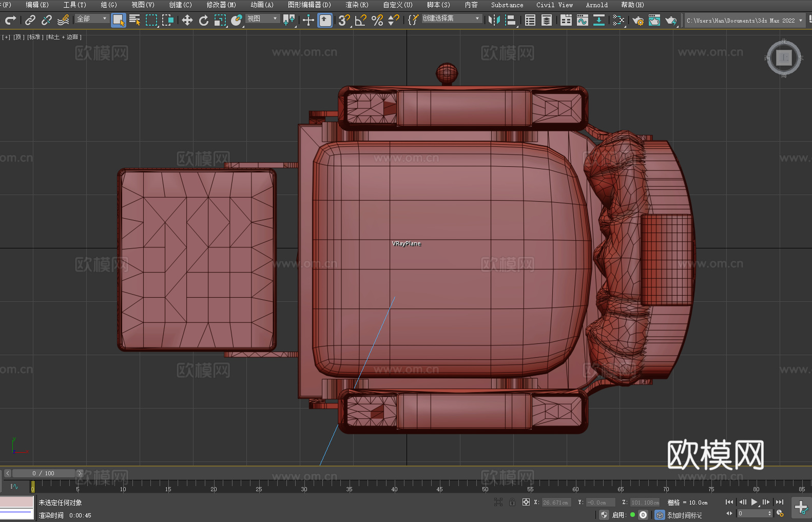Toggle Isolate Selection icon
812x522 pixels.
[498, 502]
